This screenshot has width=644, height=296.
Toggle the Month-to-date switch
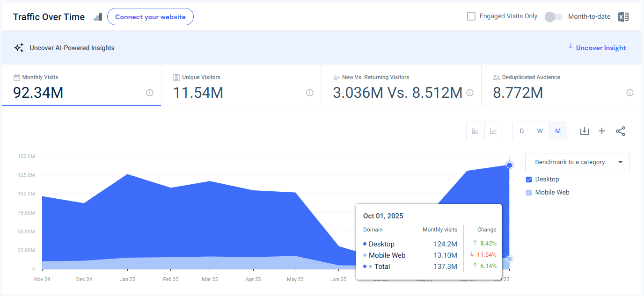pos(553,16)
